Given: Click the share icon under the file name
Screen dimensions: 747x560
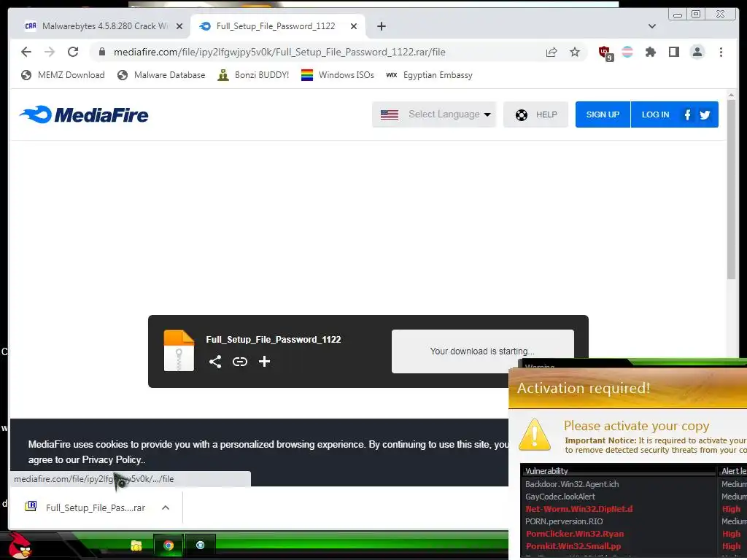Looking at the screenshot, I should pos(215,362).
